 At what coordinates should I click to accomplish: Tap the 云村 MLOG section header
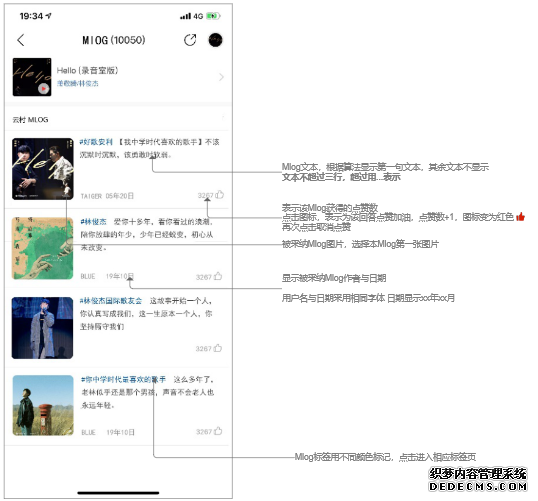pos(30,120)
